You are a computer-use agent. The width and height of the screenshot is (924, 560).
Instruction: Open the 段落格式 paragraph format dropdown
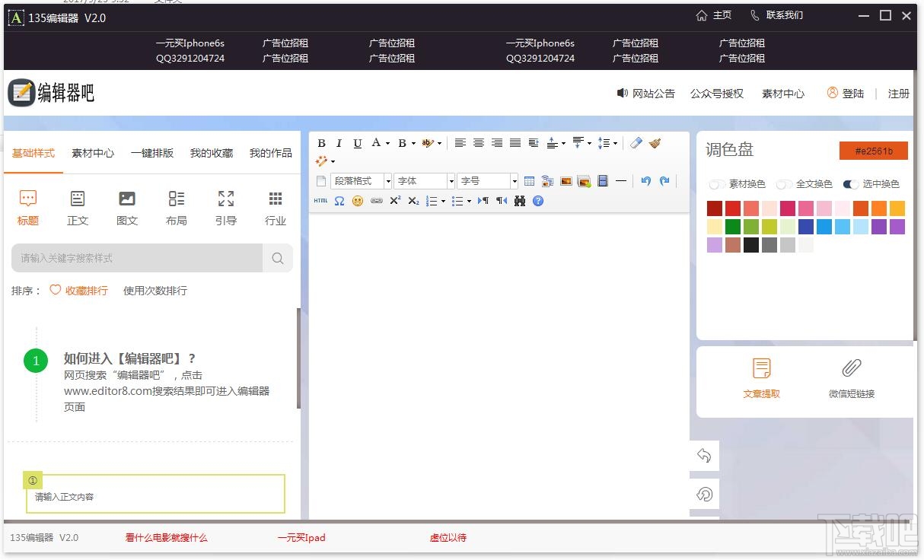tap(362, 181)
